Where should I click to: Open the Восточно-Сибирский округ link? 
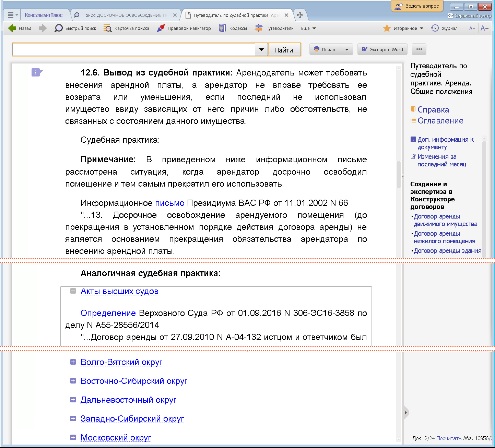point(134,381)
